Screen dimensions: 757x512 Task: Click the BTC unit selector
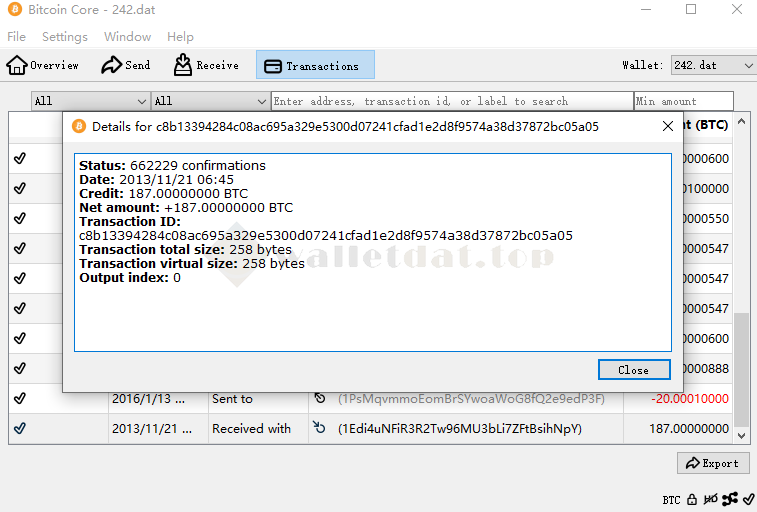pos(671,499)
